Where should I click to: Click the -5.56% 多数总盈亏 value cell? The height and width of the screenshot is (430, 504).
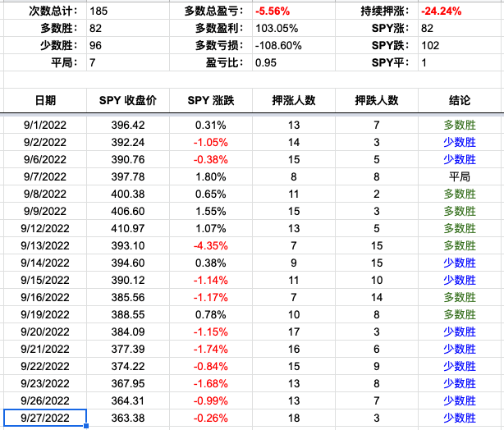click(x=293, y=11)
